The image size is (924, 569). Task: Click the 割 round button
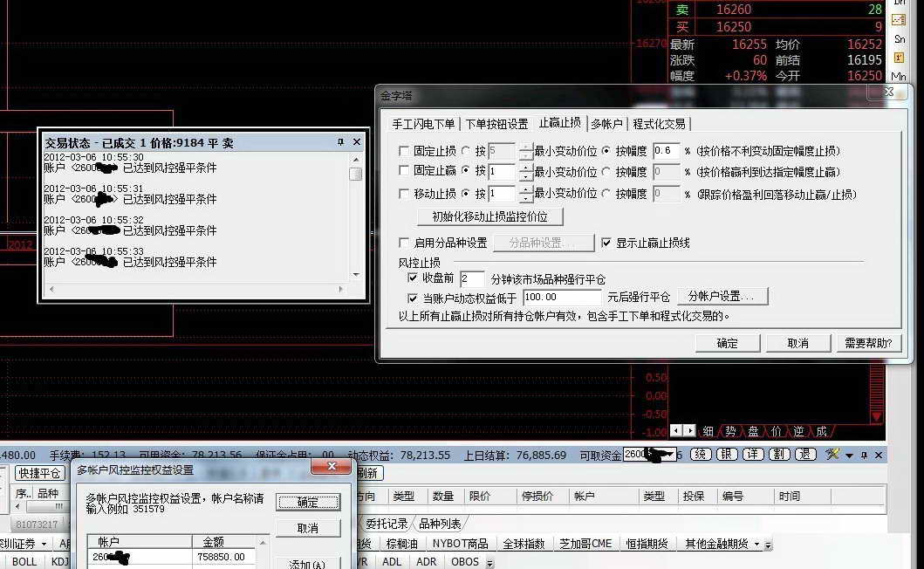pos(779,455)
